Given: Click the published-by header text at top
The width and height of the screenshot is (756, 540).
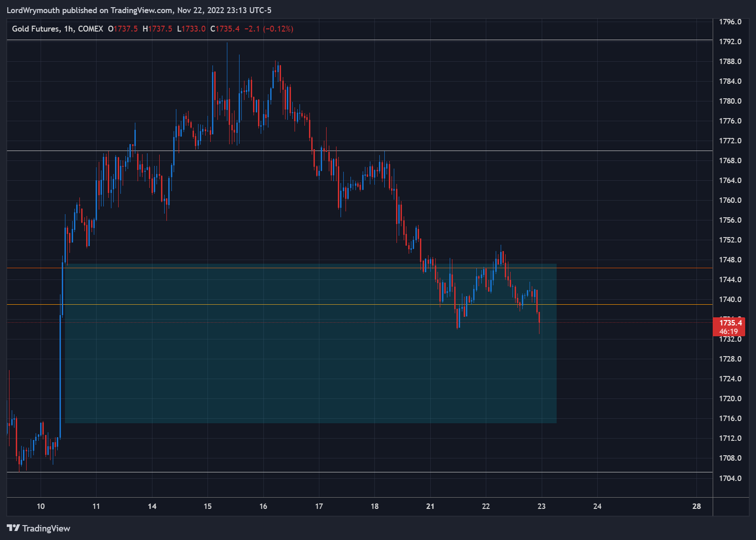Looking at the screenshot, I should [x=139, y=10].
